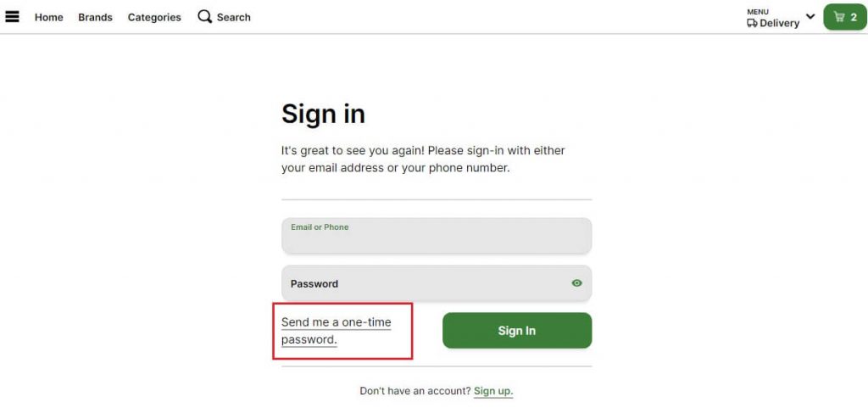This screenshot has height=408, width=868.
Task: Click the Sign in page heading
Action: [x=323, y=114]
